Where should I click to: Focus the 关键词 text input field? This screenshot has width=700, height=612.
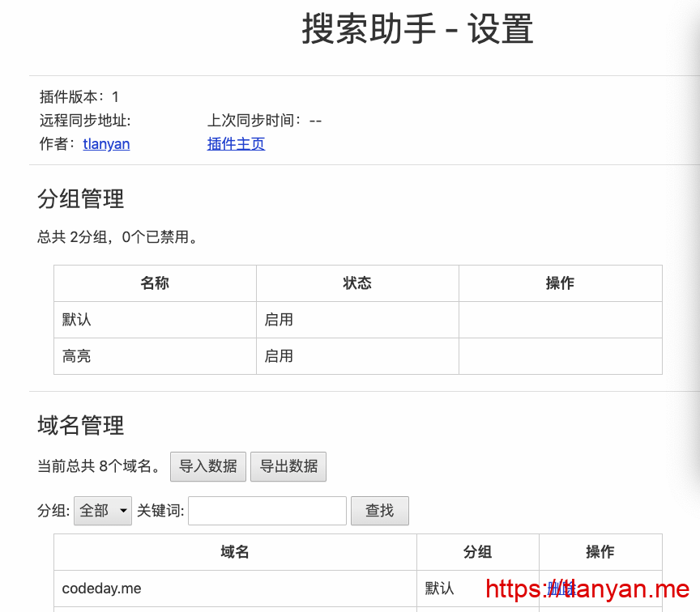pos(267,511)
